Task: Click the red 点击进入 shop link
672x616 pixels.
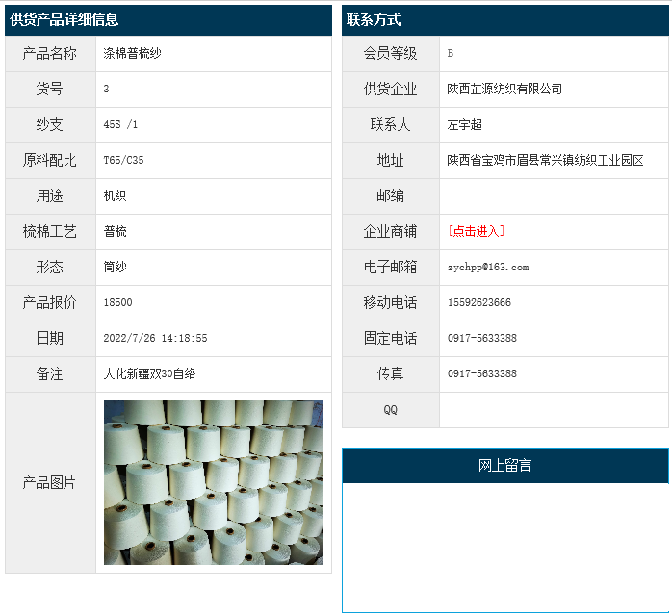Action: [477, 231]
